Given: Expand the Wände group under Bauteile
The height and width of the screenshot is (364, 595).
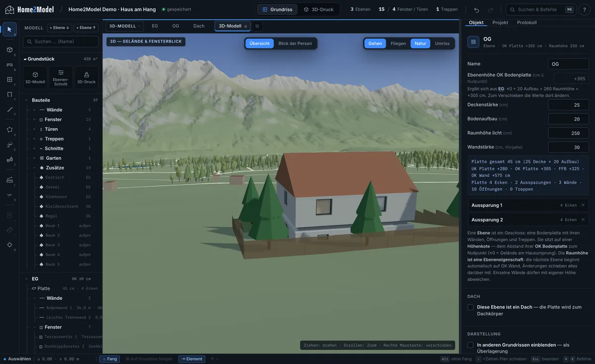Looking at the screenshot, I should 34,110.
